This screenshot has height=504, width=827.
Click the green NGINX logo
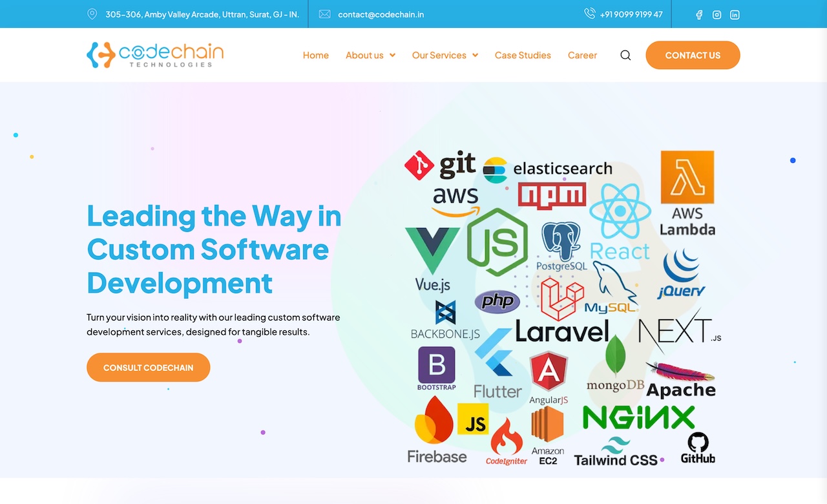(638, 417)
